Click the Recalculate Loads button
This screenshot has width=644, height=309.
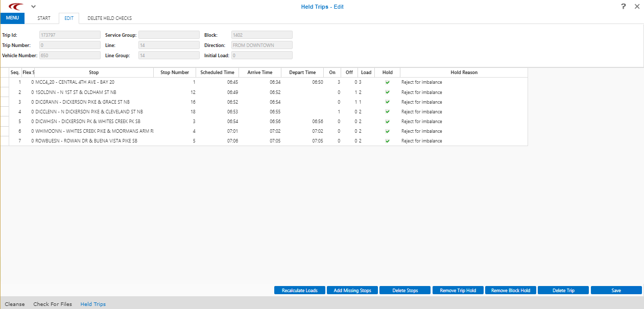[x=300, y=291]
